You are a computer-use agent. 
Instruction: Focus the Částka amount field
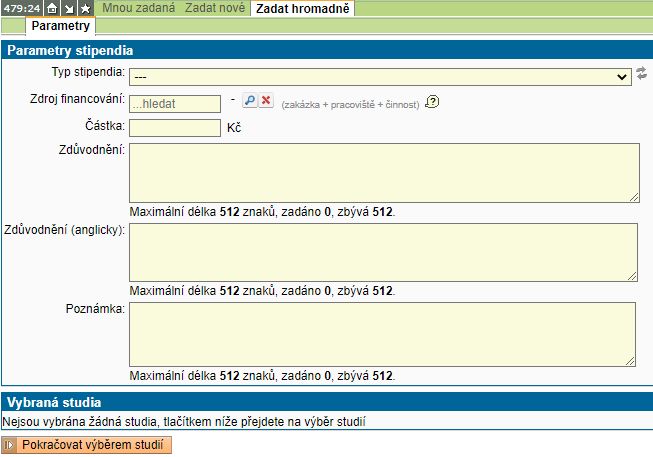pyautogui.click(x=174, y=127)
